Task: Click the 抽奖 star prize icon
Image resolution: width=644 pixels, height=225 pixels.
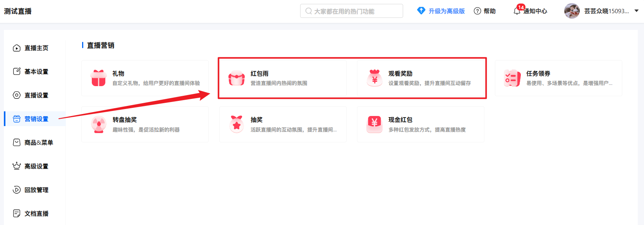Action: [236, 125]
